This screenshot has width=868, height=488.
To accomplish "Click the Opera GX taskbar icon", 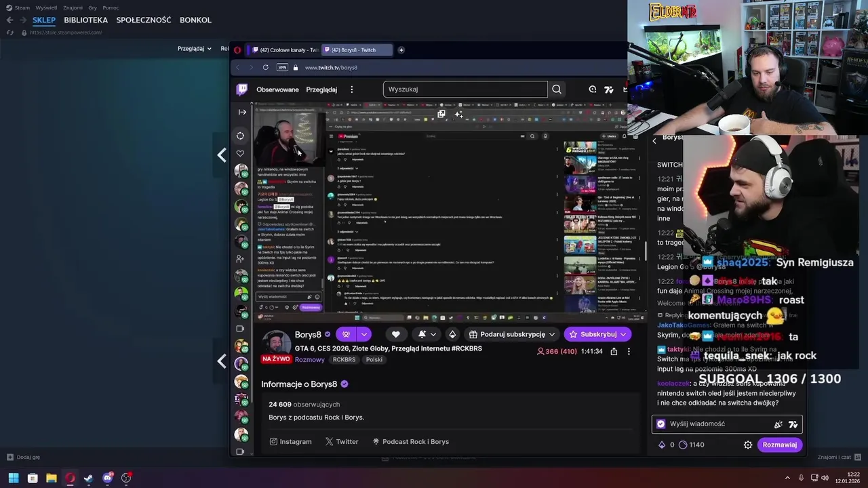I will tap(70, 478).
